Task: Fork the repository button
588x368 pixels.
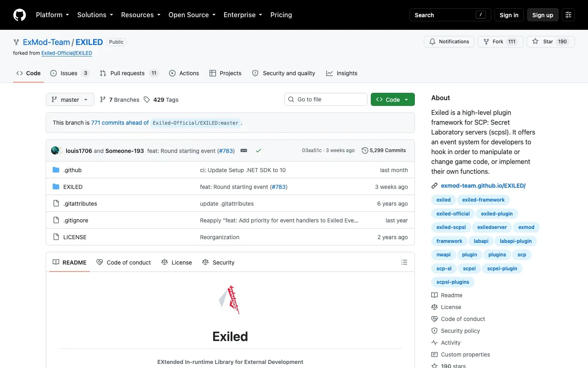Action: point(500,42)
